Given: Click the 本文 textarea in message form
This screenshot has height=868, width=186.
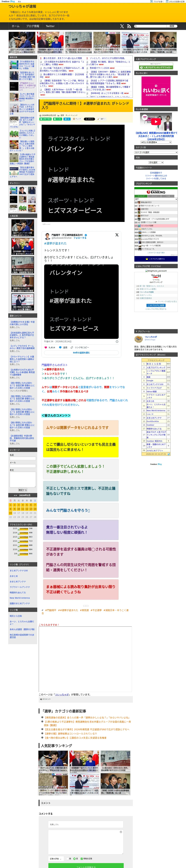Looking at the screenshot, I should [x=23, y=479].
